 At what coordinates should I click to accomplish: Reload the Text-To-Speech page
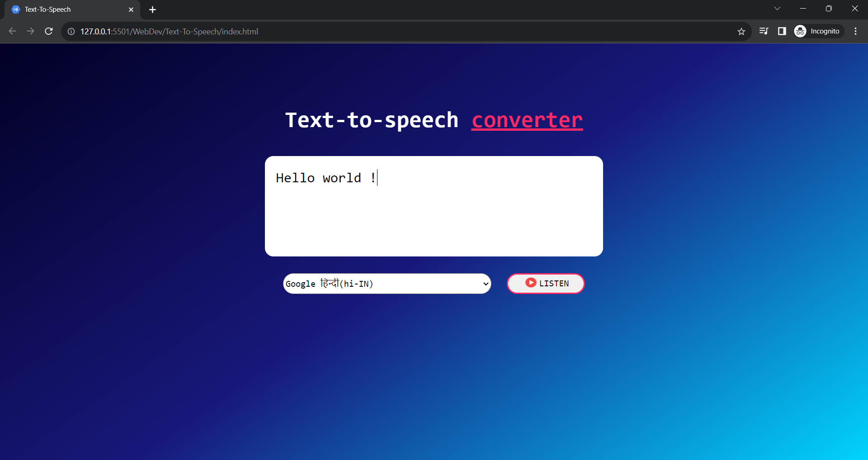click(49, 31)
